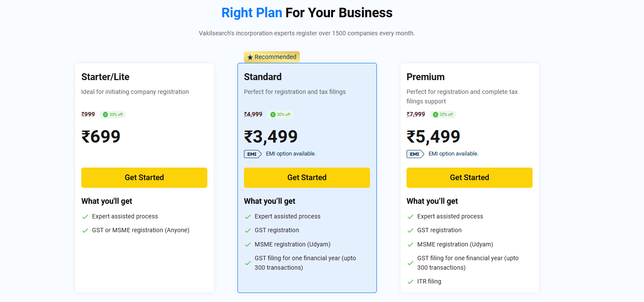Click Standard plan's MSME registration checkmark
Viewport: 644px width, 302px height.
248,245
